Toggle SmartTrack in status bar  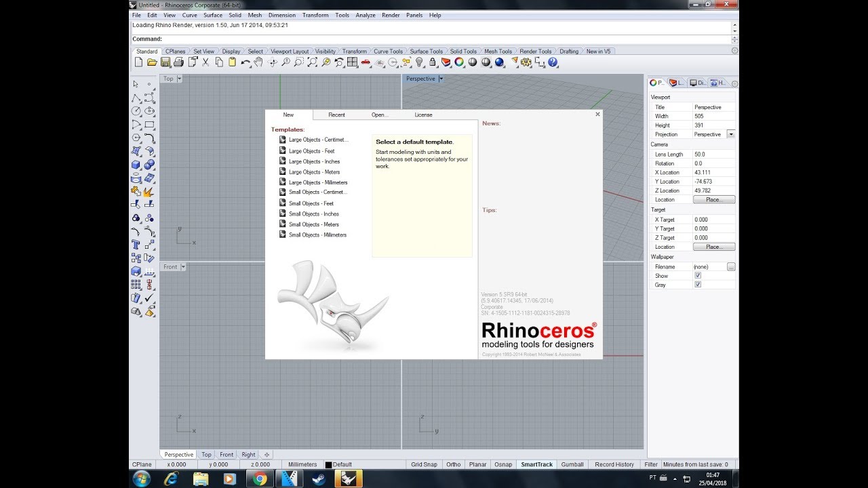(x=536, y=464)
